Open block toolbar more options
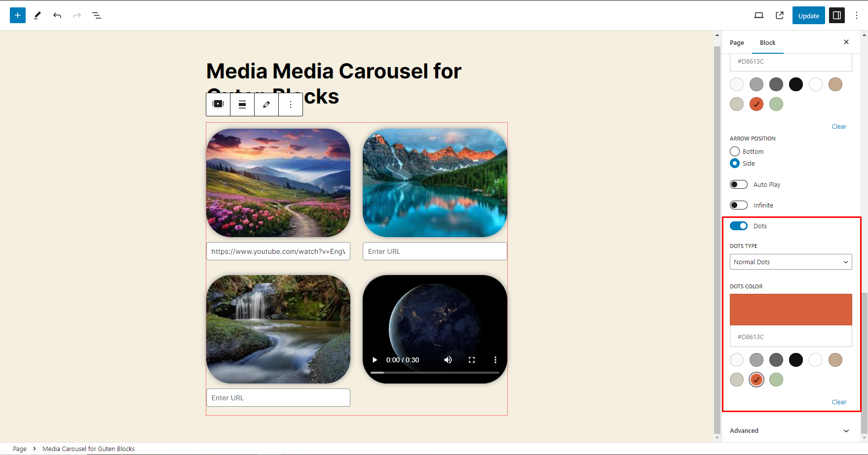 [291, 104]
